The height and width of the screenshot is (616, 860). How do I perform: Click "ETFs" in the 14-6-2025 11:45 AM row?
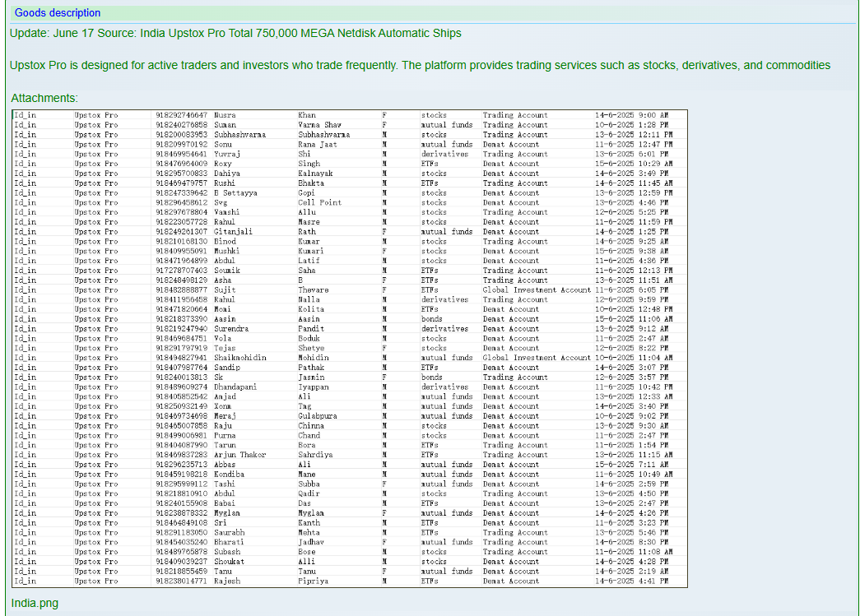coord(430,183)
